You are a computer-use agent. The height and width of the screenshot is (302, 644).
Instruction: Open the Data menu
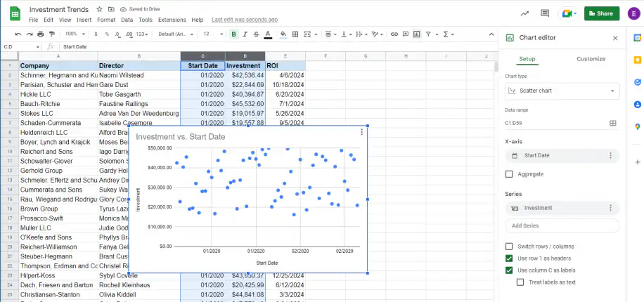point(127,20)
